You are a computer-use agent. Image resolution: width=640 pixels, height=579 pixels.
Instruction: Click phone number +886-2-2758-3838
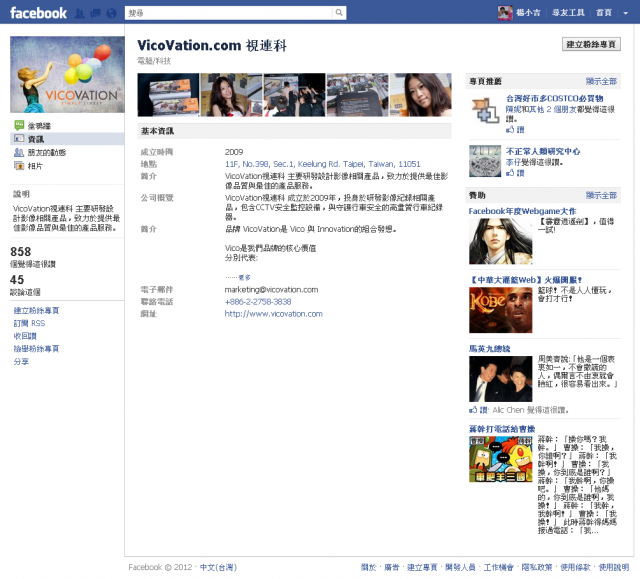[258, 302]
